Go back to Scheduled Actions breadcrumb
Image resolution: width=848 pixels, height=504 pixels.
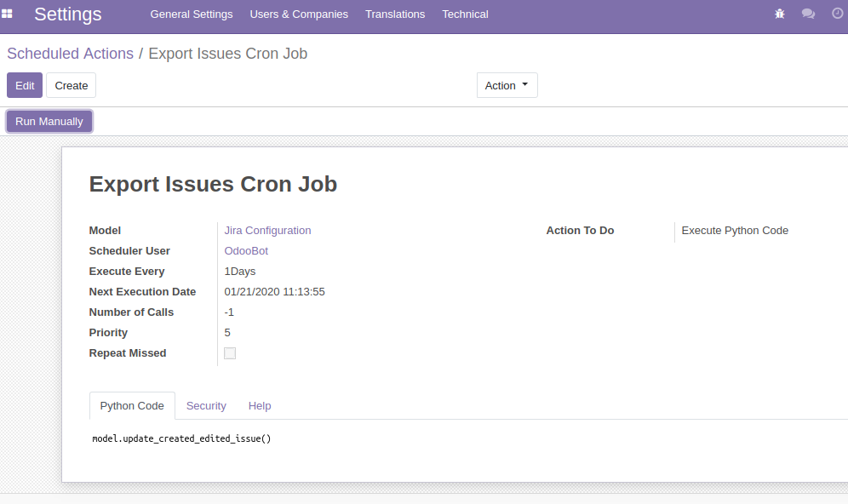click(x=70, y=54)
